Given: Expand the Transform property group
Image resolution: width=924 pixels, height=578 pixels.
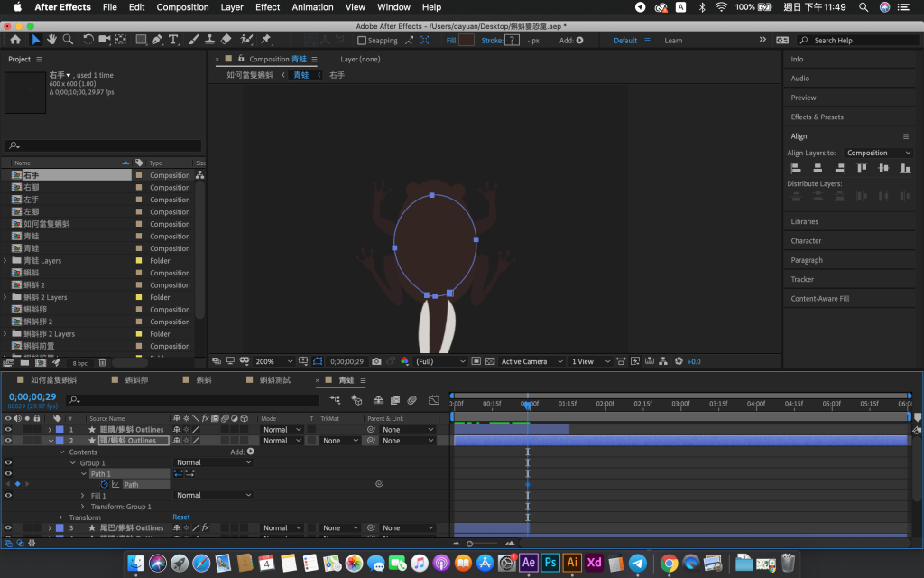Looking at the screenshot, I should click(x=61, y=517).
